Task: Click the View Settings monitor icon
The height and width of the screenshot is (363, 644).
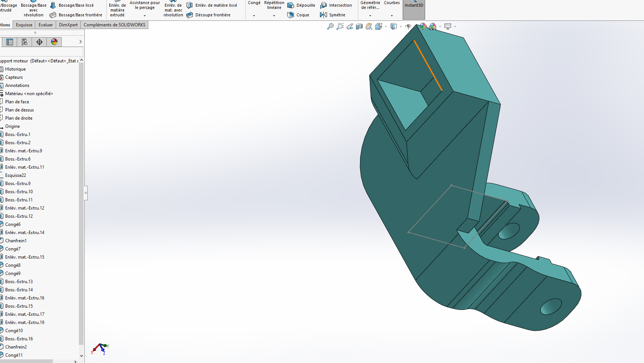Action: tap(448, 26)
